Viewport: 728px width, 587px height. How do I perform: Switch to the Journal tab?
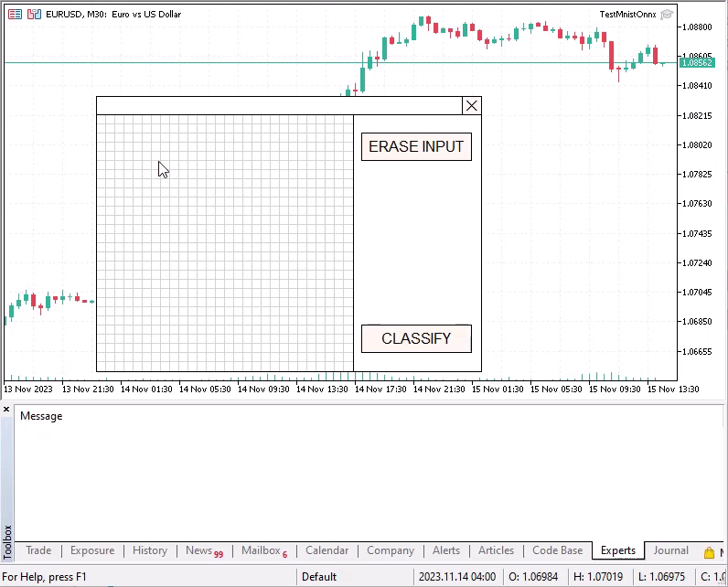coord(670,550)
